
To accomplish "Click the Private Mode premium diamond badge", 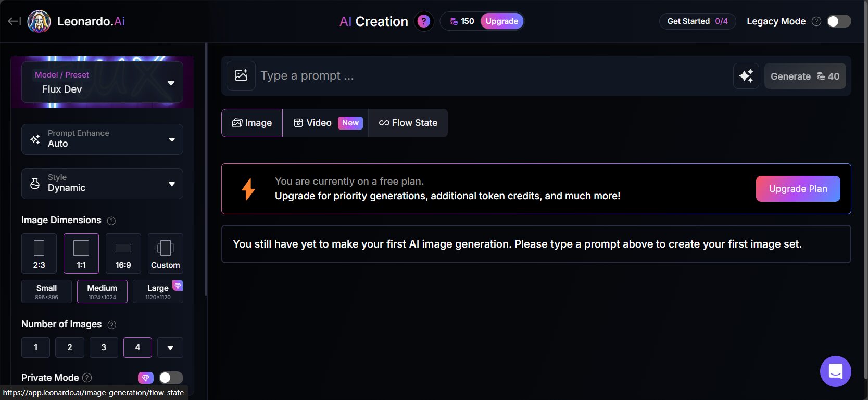I will coord(146,378).
